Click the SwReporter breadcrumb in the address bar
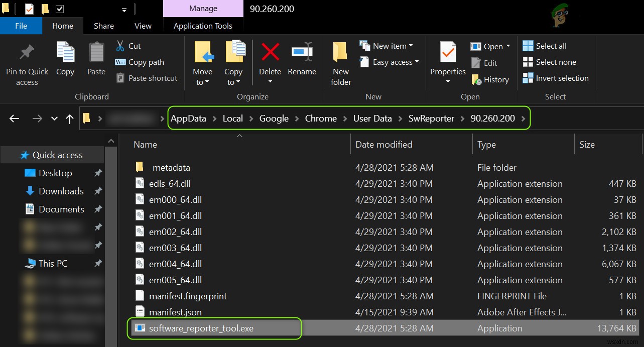The image size is (644, 347). pyautogui.click(x=431, y=118)
